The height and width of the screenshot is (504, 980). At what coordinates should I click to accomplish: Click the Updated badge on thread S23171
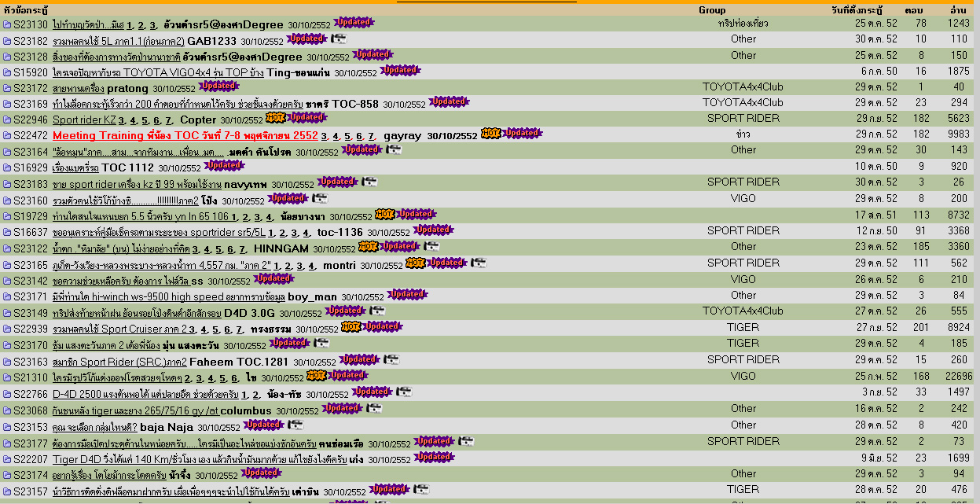pyautogui.click(x=407, y=295)
